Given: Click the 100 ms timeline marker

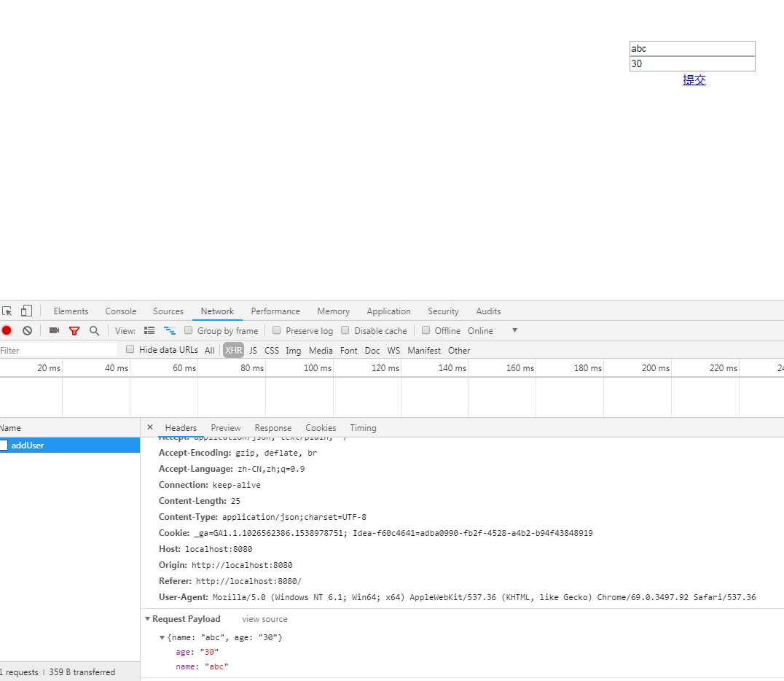Looking at the screenshot, I should click(x=318, y=367).
